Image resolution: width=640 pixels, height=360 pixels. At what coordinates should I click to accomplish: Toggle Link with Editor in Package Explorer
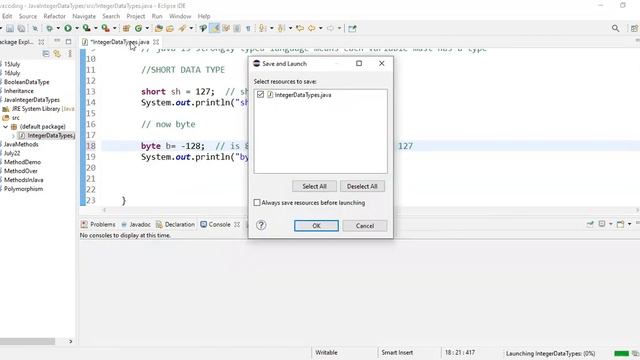tap(57, 54)
